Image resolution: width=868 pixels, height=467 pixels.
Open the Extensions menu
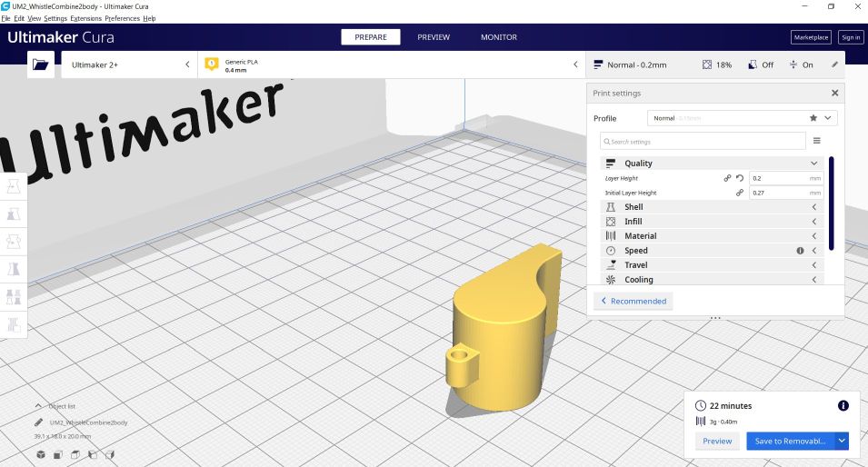tap(85, 18)
